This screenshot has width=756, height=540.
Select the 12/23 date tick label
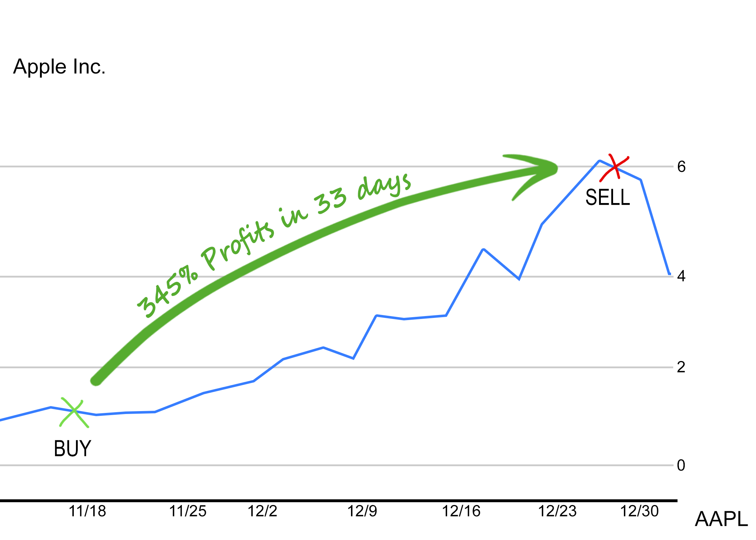coord(557,511)
